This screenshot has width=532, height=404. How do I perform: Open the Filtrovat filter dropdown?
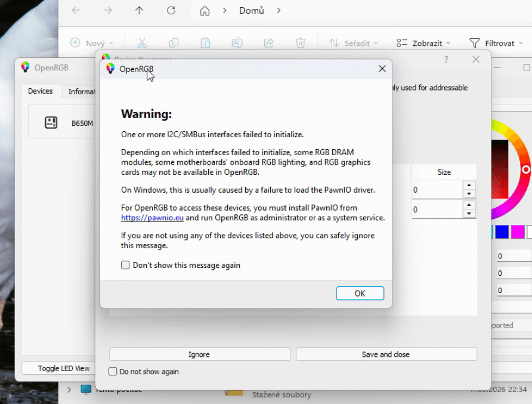click(x=496, y=43)
